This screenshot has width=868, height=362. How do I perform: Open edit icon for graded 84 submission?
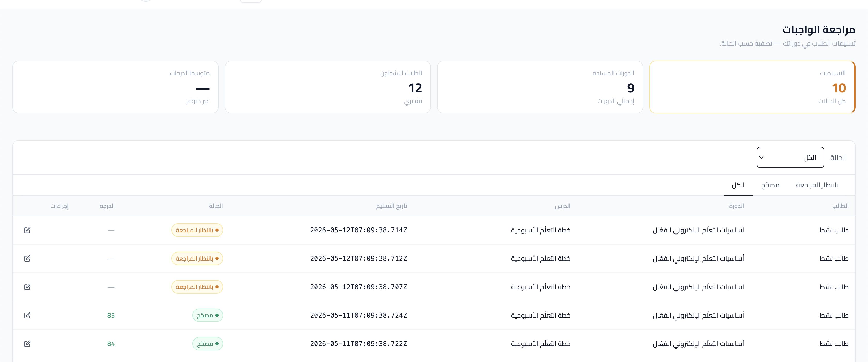[27, 343]
